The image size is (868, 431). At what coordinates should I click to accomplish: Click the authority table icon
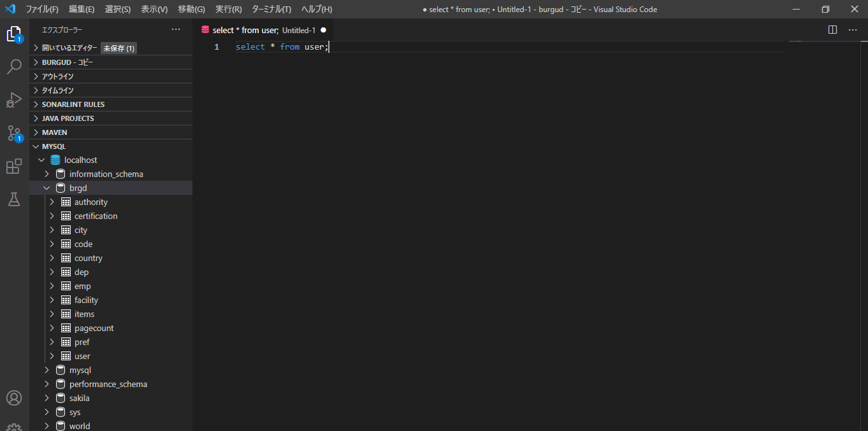coord(66,202)
